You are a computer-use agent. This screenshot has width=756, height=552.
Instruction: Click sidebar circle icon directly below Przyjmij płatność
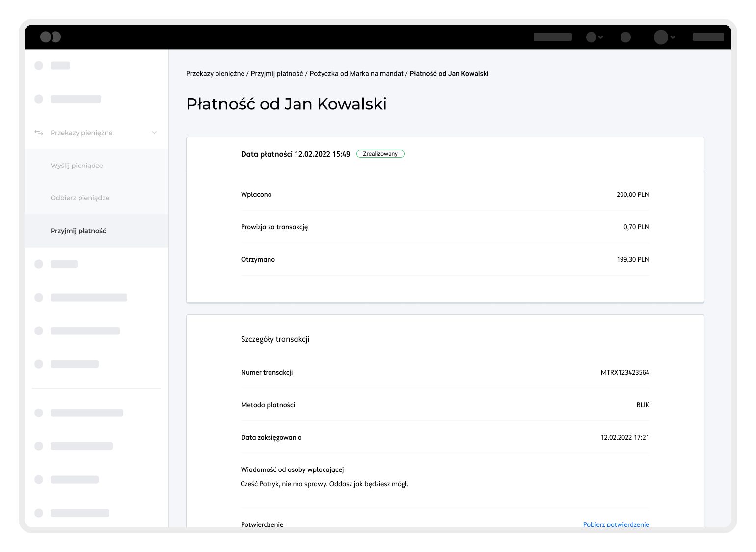point(39,264)
